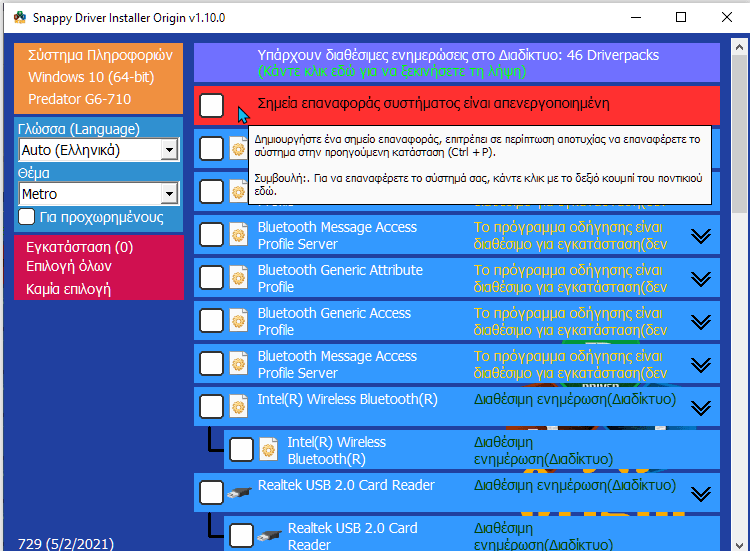Image resolution: width=750 pixels, height=551 pixels.
Task: Maximize the Snappy Driver Installer window
Action: pos(681,17)
